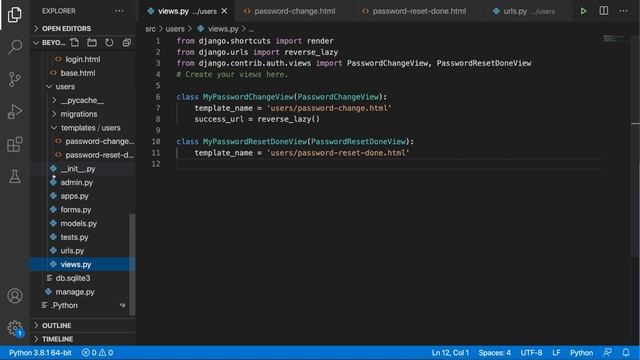Image resolution: width=640 pixels, height=360 pixels.
Task: Expand the Open Editors section
Action: [82, 29]
